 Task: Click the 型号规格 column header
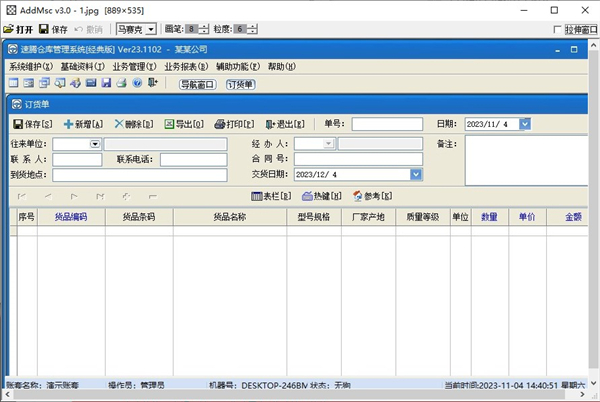click(x=314, y=217)
